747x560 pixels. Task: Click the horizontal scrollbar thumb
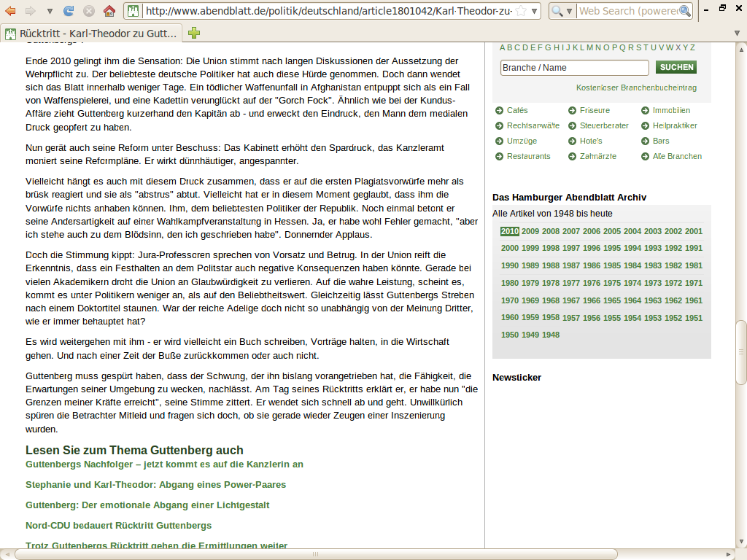click(x=315, y=554)
